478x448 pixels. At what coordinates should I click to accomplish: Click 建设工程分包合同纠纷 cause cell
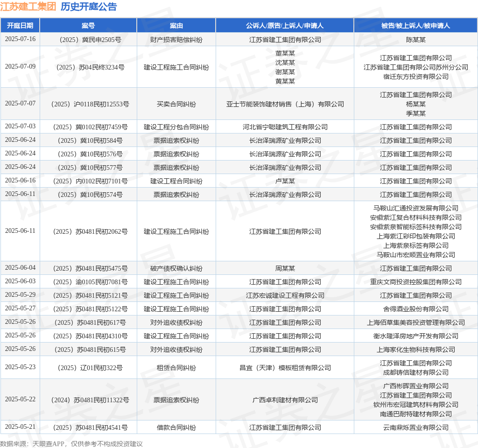coord(176,127)
